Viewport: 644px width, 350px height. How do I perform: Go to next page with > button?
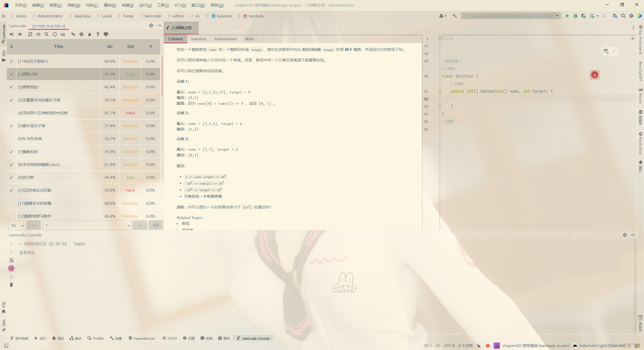[x=140, y=225]
